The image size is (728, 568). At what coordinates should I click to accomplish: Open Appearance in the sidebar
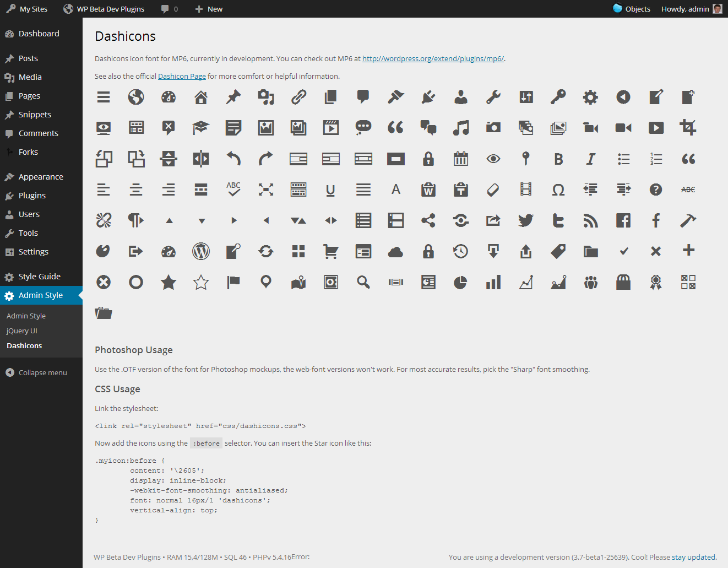[x=41, y=177]
